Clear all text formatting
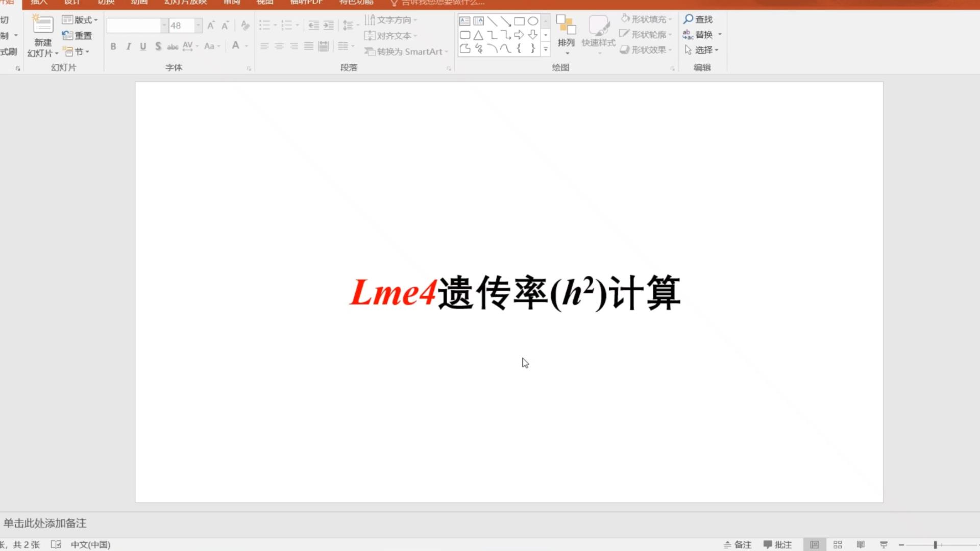The height and width of the screenshot is (551, 980). 245,26
